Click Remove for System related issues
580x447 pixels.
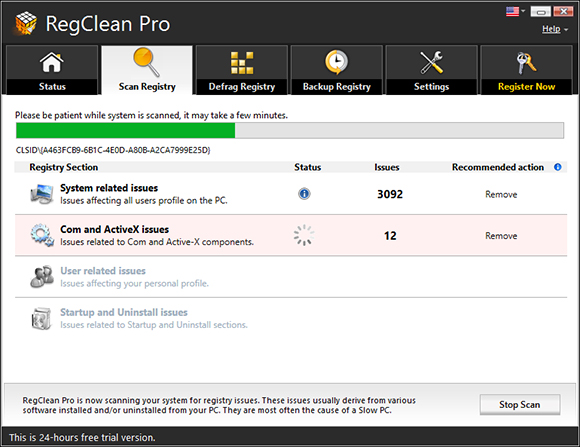501,194
